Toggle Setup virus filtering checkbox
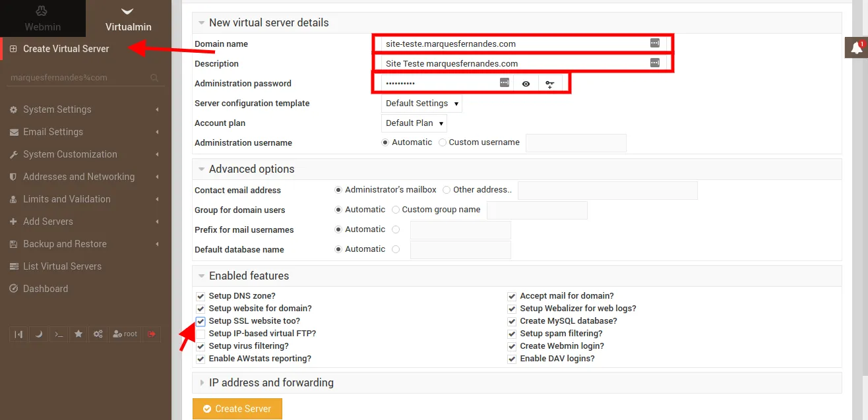868x420 pixels. click(x=201, y=346)
